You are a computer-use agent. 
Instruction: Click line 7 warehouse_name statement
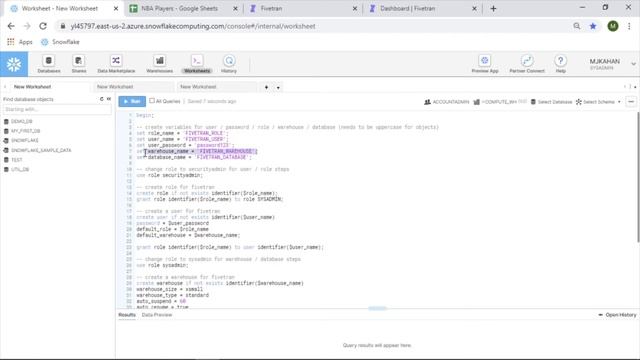click(x=197, y=151)
